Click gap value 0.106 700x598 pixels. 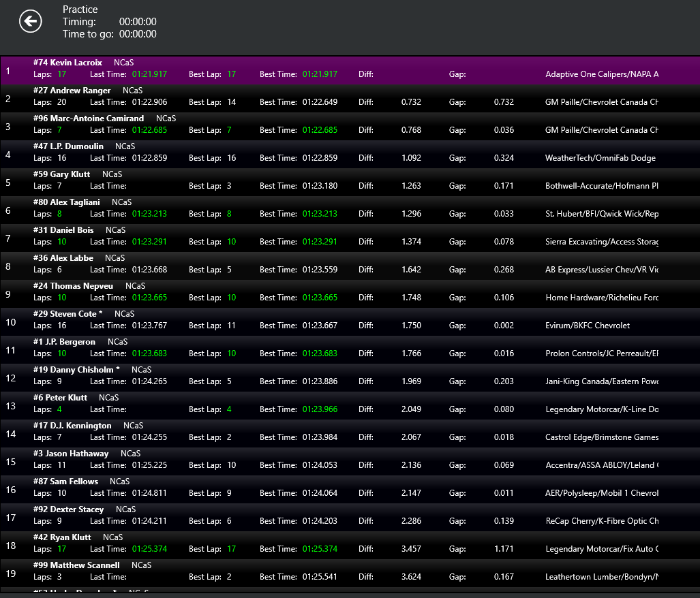[x=504, y=298]
